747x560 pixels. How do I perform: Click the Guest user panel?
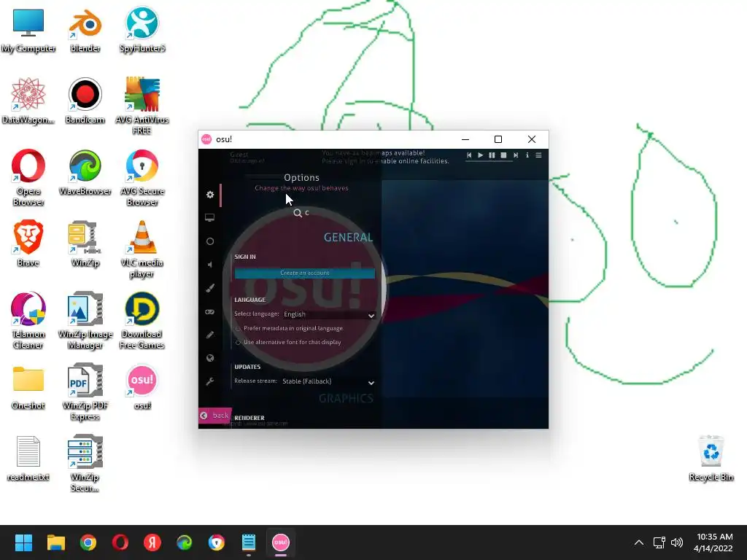pos(246,157)
